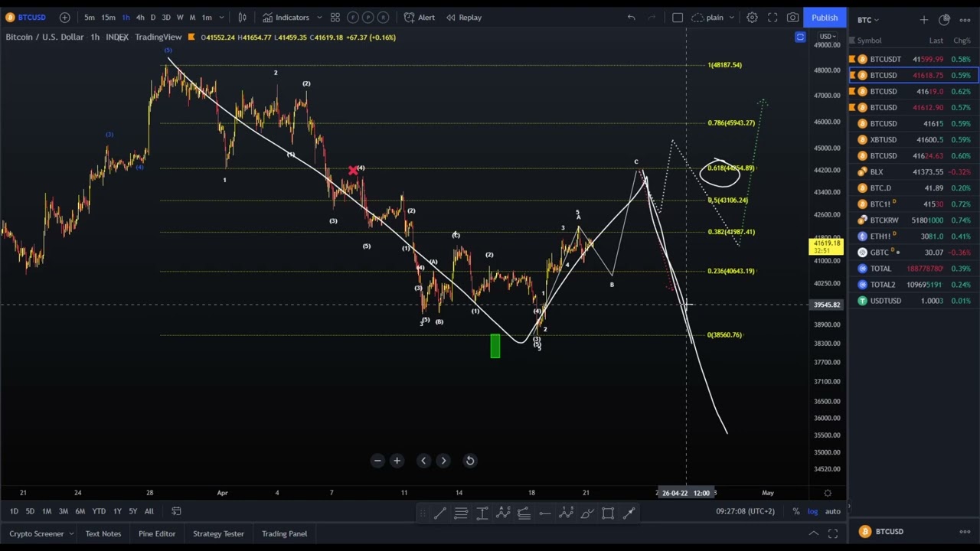Select the 3D timeframe

166,17
